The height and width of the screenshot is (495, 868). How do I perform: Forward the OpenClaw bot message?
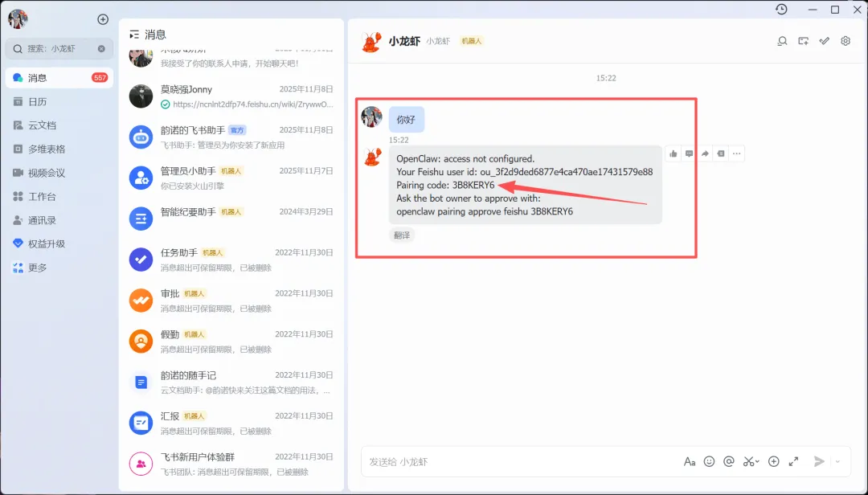pyautogui.click(x=705, y=153)
